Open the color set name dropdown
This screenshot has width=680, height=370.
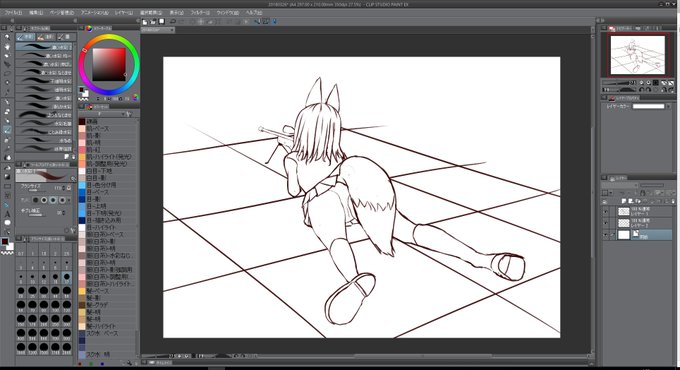(x=103, y=114)
